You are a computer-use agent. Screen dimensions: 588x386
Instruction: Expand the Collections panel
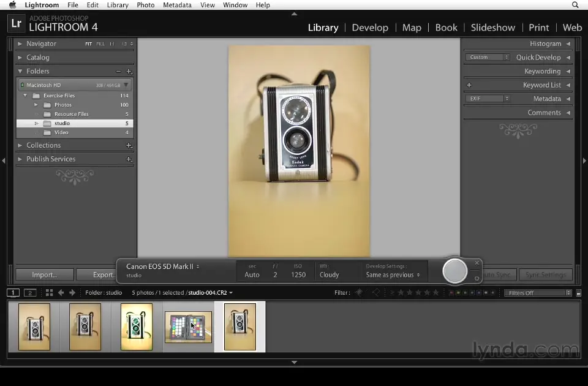[x=20, y=145]
